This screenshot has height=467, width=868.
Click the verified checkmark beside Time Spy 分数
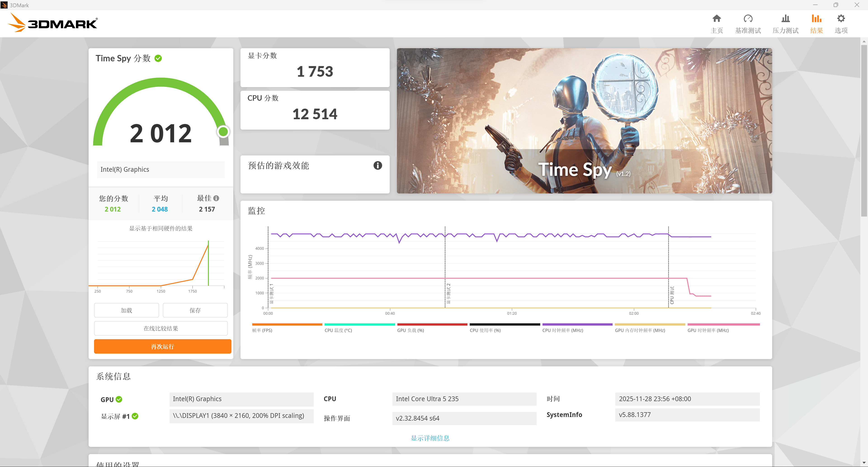(158, 58)
